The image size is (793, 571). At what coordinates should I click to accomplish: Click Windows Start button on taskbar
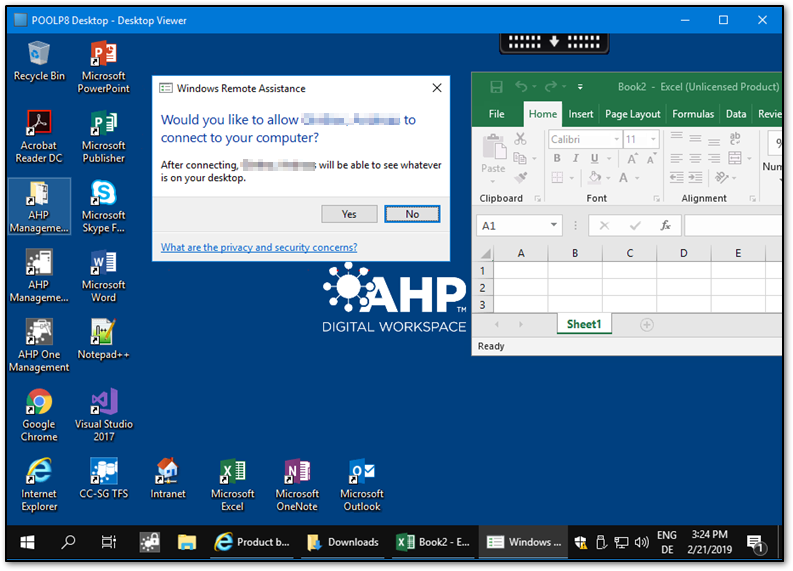click(x=27, y=542)
